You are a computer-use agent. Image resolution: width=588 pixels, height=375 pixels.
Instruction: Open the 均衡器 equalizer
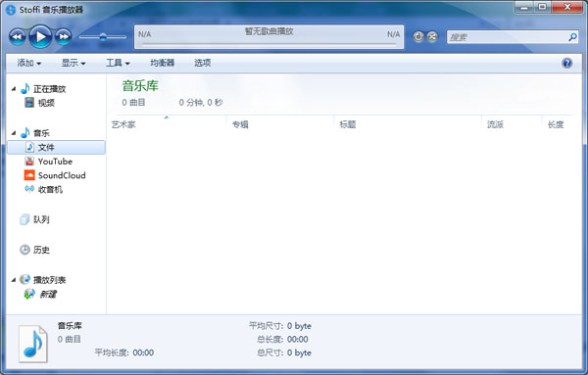point(162,63)
